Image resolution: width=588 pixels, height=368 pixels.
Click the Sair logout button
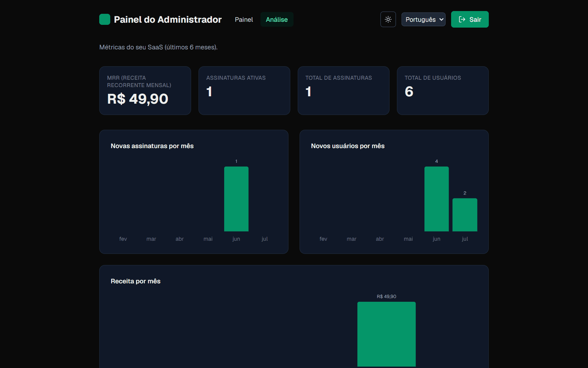click(x=470, y=19)
